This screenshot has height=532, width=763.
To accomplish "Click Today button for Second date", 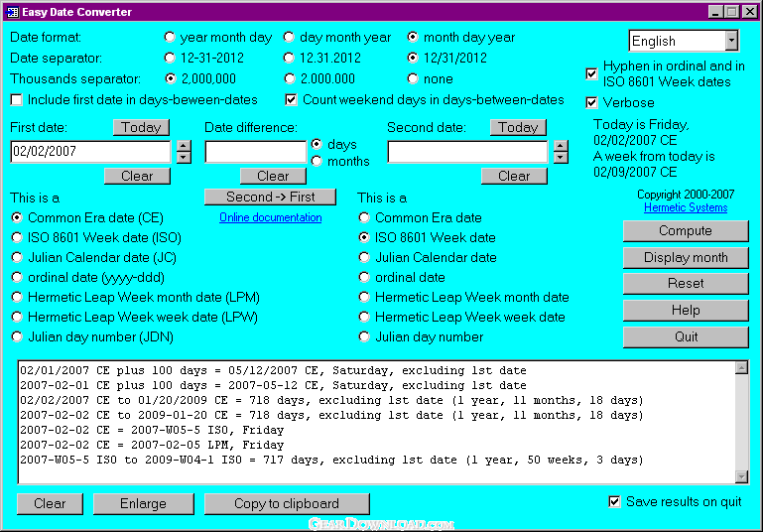I will [518, 127].
